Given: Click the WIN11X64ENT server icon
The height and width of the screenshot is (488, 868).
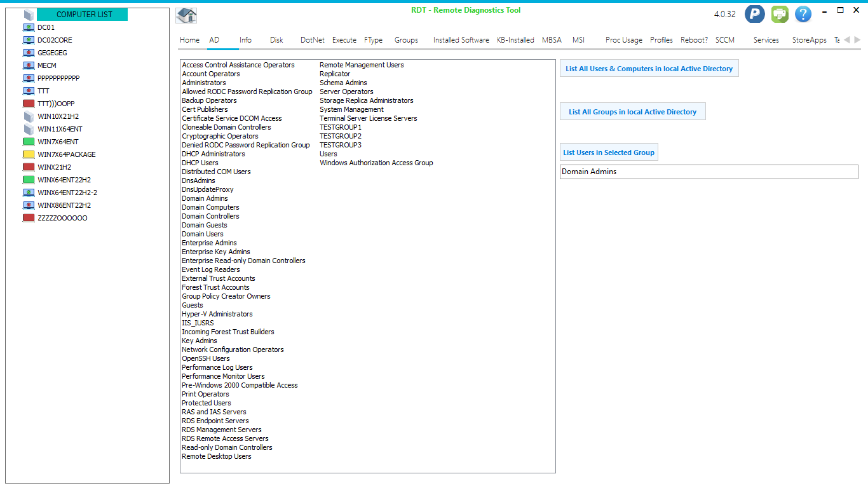Looking at the screenshot, I should 29,129.
